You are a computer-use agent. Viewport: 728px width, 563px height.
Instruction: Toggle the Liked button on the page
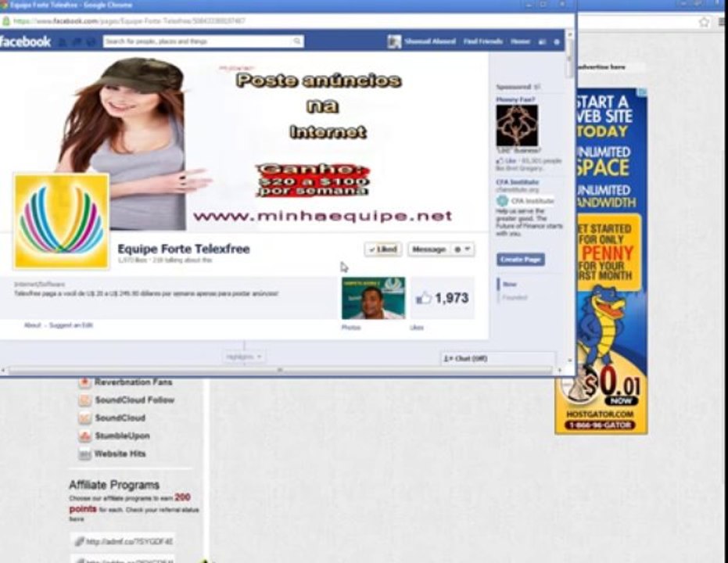(383, 249)
